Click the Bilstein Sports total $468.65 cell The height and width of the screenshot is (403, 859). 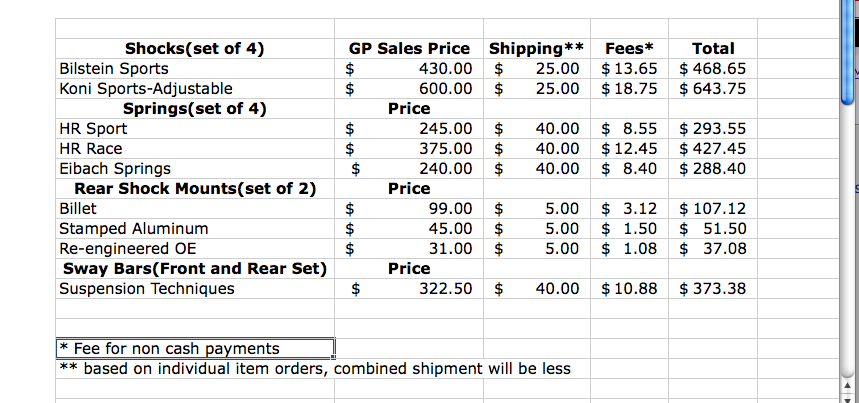pos(713,68)
